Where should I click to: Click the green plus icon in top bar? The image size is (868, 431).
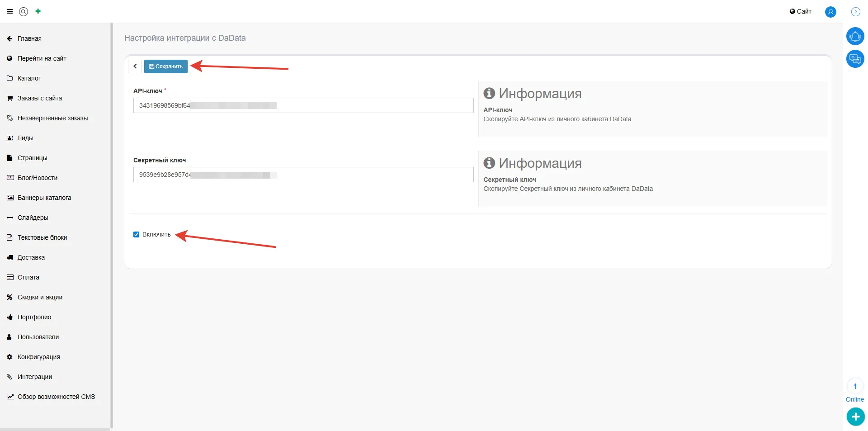click(38, 11)
